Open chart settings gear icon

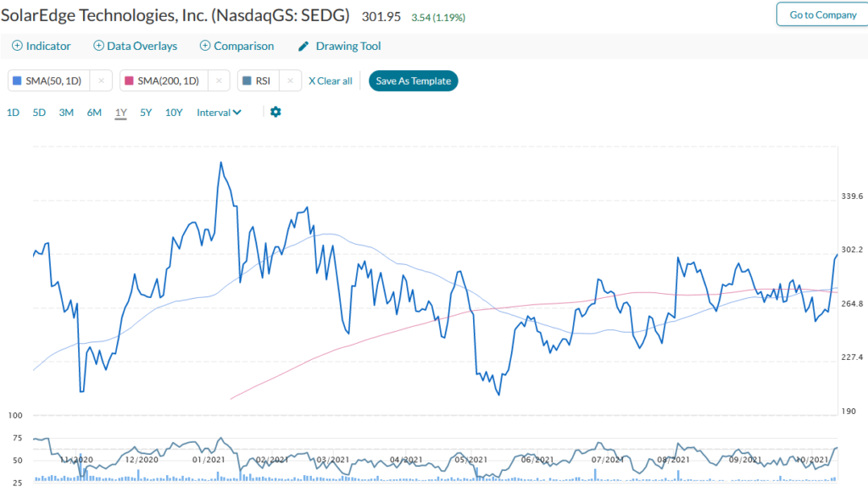pyautogui.click(x=275, y=113)
